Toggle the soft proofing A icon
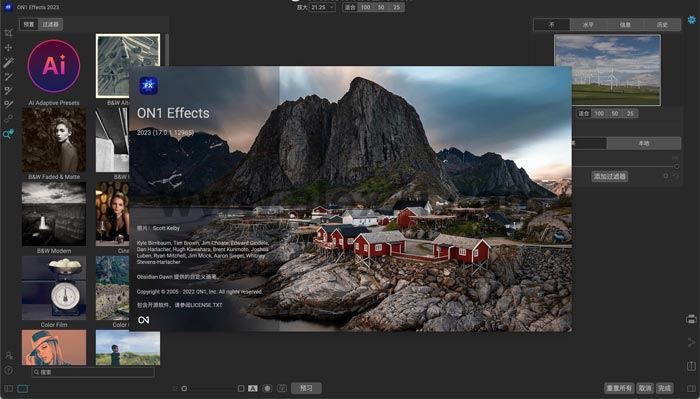This screenshot has width=700, height=399. [253, 388]
